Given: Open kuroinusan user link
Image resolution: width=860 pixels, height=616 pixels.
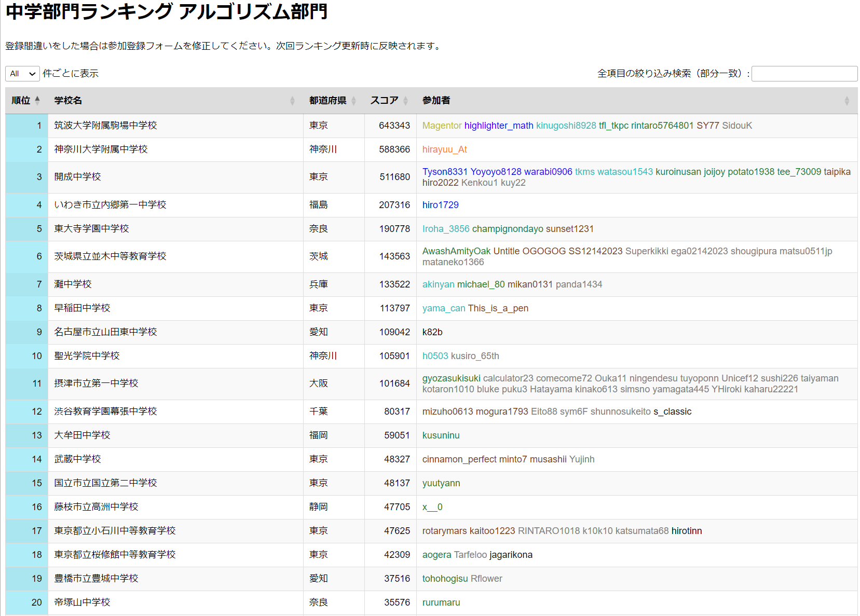Looking at the screenshot, I should 678,172.
